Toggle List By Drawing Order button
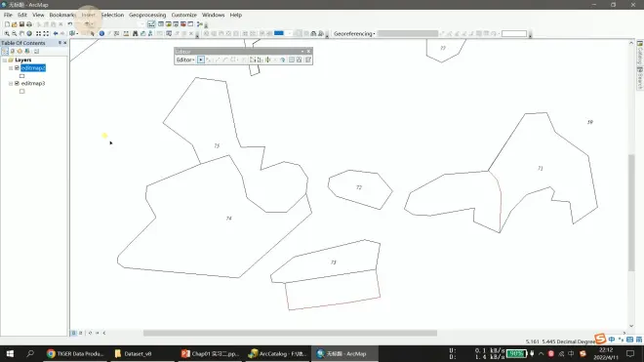The width and height of the screenshot is (644, 362). click(5, 52)
